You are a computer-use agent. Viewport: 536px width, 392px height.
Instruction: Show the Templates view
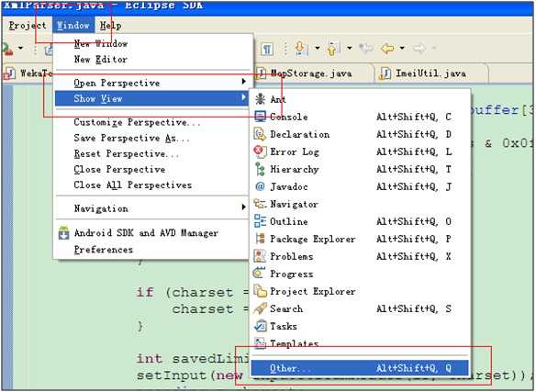(361, 343)
